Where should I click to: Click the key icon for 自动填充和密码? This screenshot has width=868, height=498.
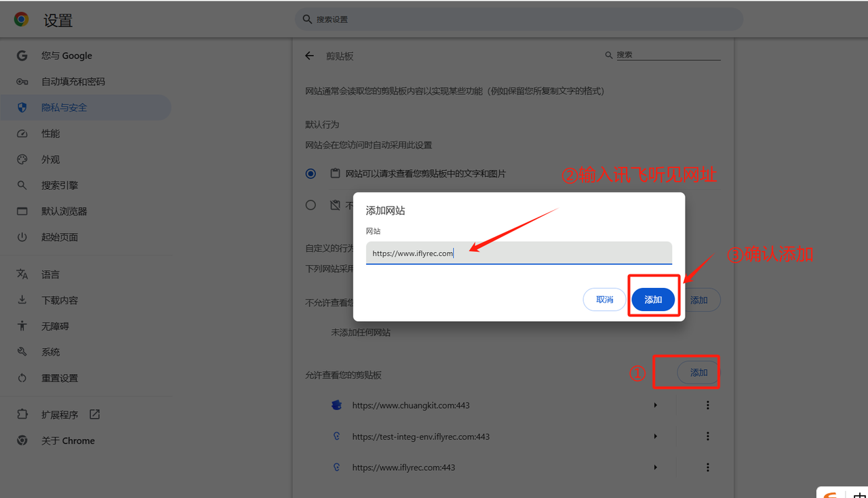click(x=22, y=81)
